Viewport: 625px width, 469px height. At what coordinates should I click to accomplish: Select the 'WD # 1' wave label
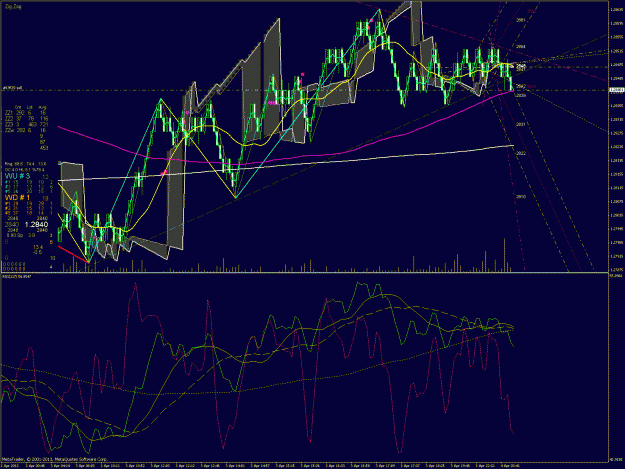pos(17,198)
